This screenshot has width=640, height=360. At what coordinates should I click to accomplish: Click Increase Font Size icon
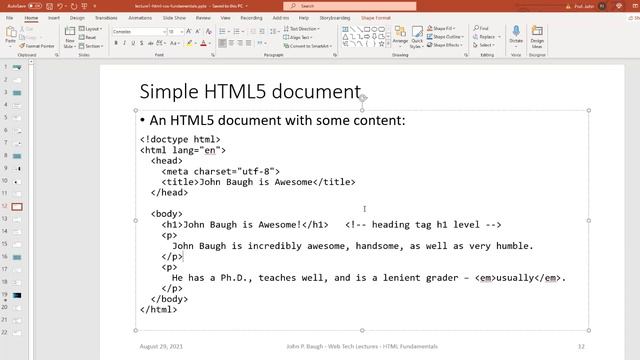tap(189, 31)
